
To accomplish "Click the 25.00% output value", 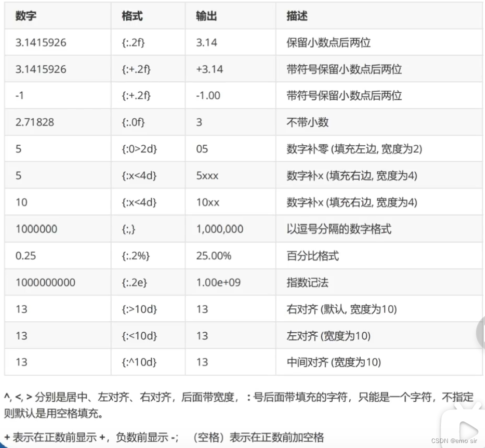I will [x=213, y=255].
